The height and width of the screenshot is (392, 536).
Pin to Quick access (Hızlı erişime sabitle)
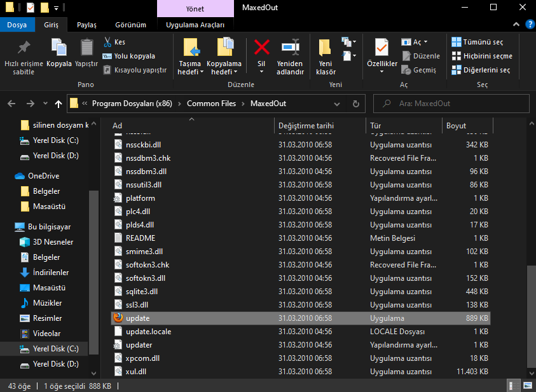pos(24,57)
